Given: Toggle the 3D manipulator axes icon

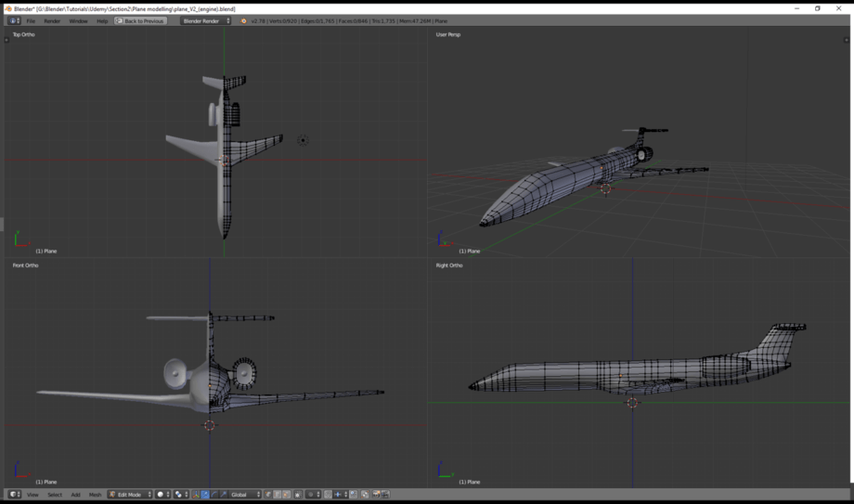Looking at the screenshot, I should (196, 494).
